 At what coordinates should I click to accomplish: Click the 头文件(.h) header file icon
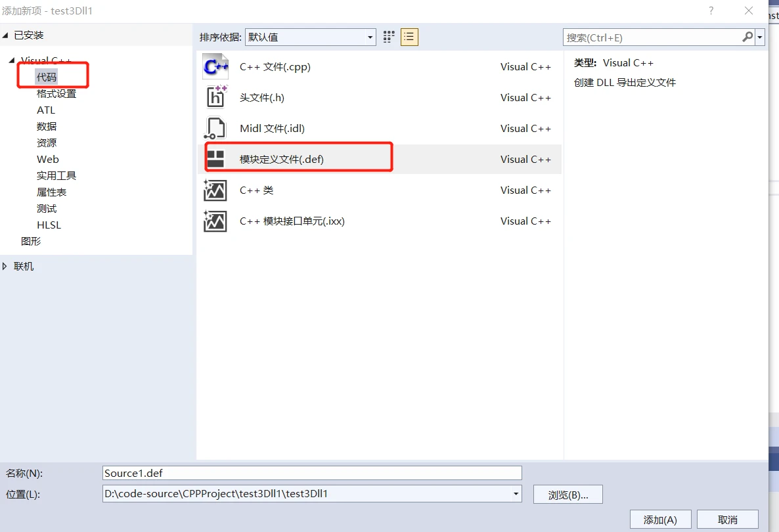(215, 97)
